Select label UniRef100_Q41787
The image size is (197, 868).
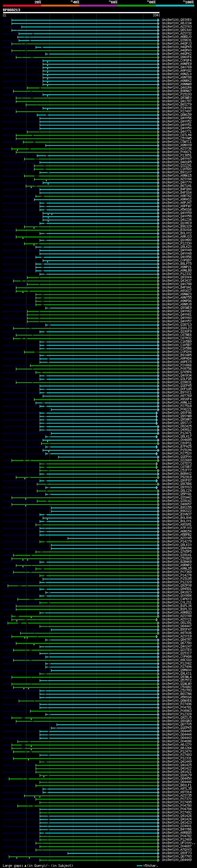coord(176,101)
